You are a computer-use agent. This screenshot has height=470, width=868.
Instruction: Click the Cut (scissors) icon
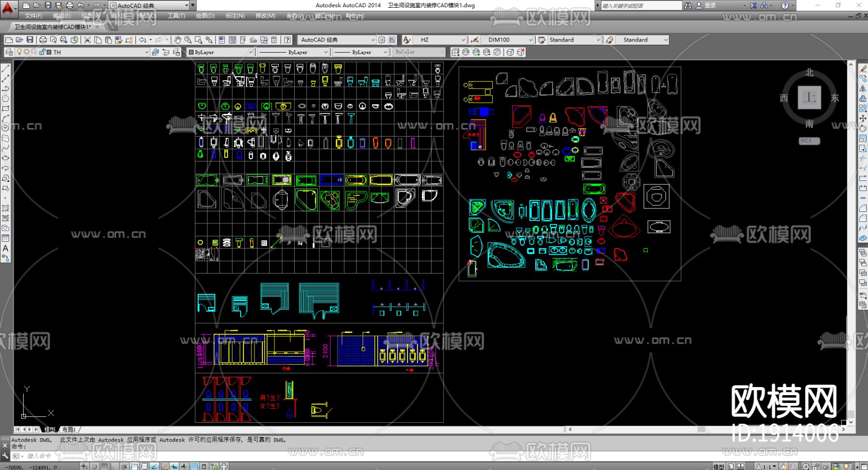(x=87, y=40)
